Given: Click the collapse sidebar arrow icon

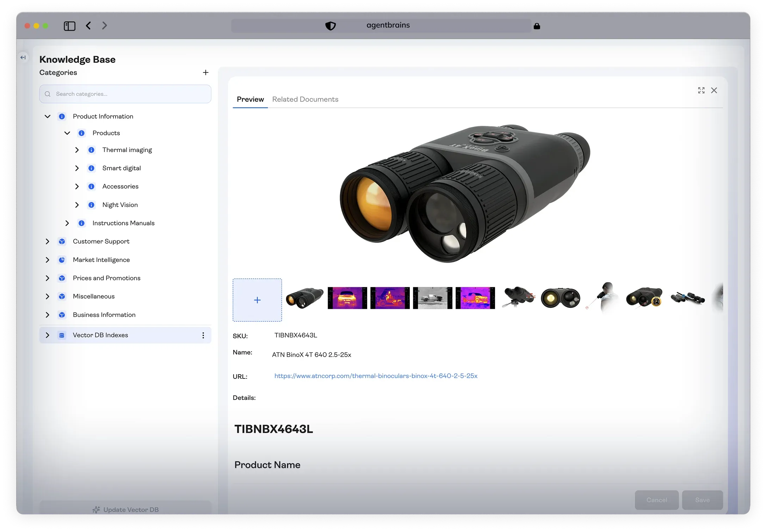Looking at the screenshot, I should tap(23, 57).
